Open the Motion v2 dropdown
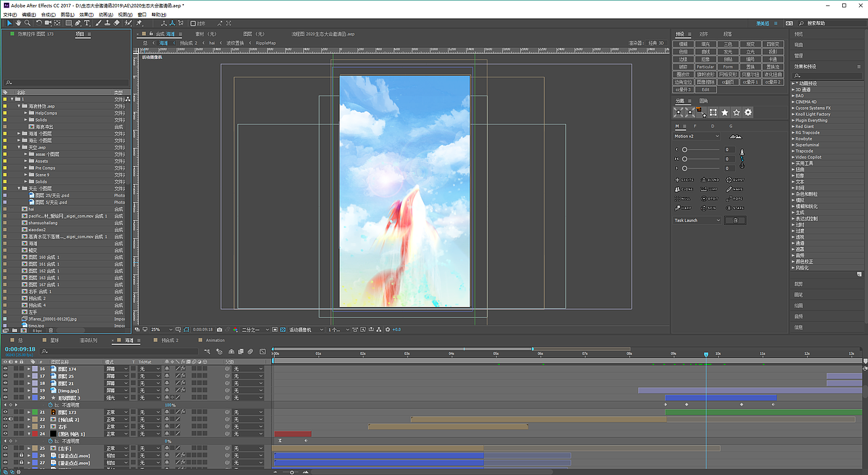This screenshot has height=475, width=868. pyautogui.click(x=697, y=136)
